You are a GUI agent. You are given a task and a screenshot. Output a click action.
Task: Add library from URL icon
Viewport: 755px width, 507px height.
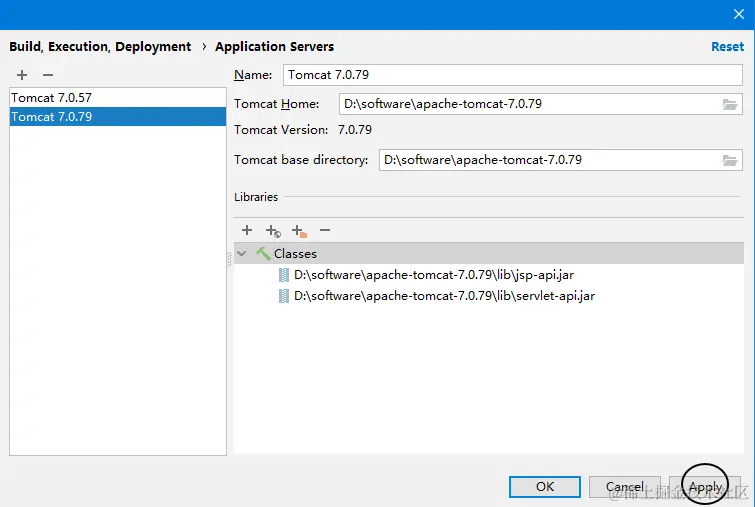273,231
